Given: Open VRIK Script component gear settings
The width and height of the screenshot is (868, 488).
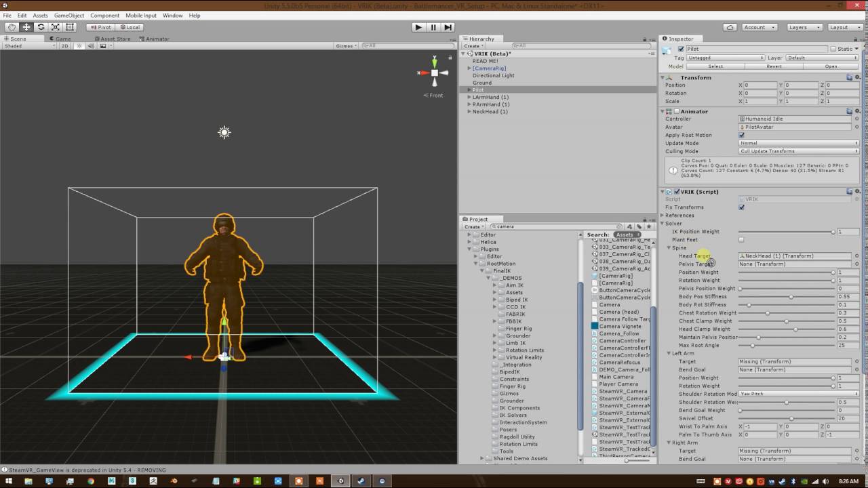Looking at the screenshot, I should (857, 191).
